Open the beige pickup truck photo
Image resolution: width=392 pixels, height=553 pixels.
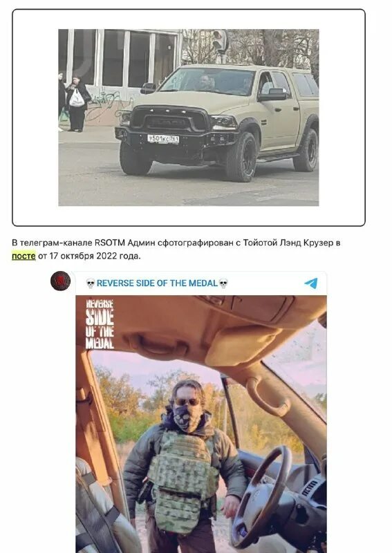point(189,118)
